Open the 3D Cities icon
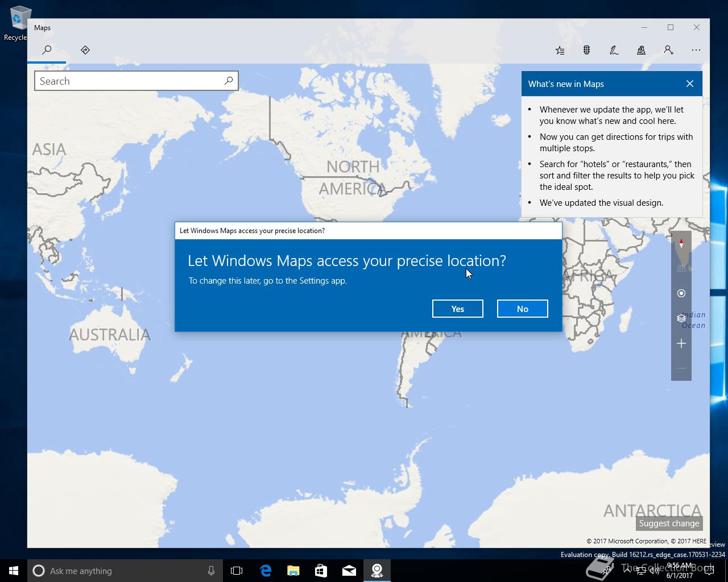 [641, 50]
